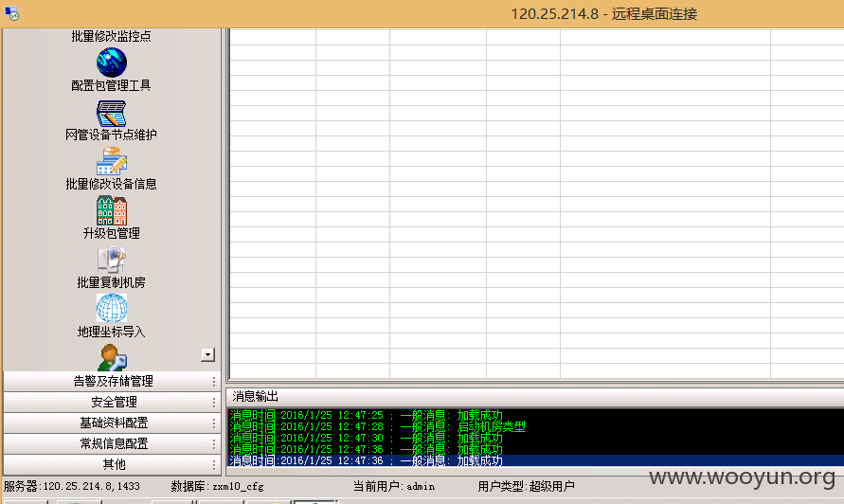This screenshot has width=844, height=504.
Task: Expand the 其他 section
Action: [x=112, y=464]
